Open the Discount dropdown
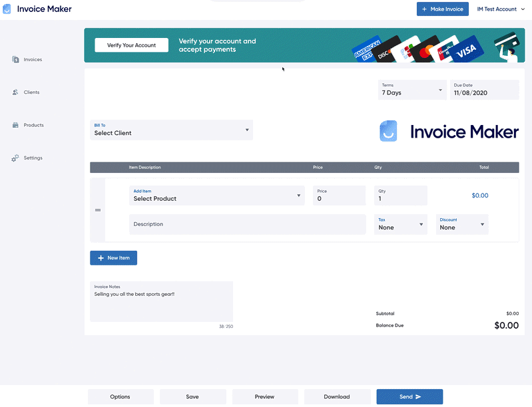Viewport: 532px width, 407px height. 462,224
